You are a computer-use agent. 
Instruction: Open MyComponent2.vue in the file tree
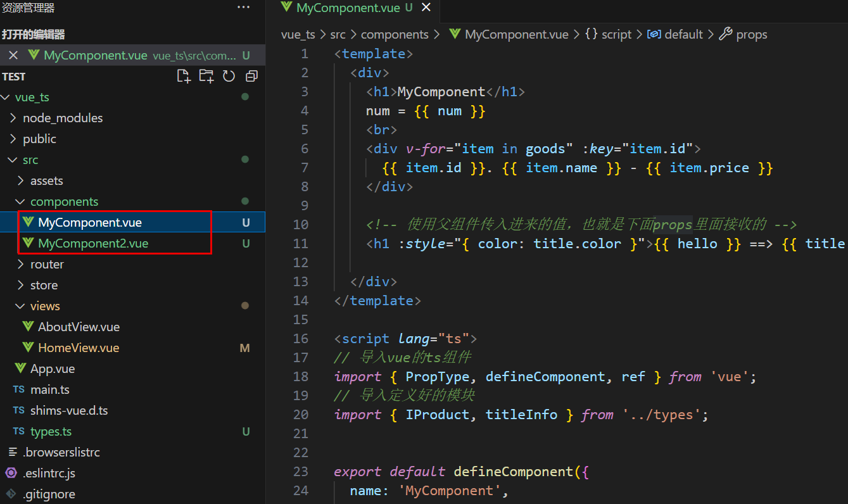(x=132, y=243)
